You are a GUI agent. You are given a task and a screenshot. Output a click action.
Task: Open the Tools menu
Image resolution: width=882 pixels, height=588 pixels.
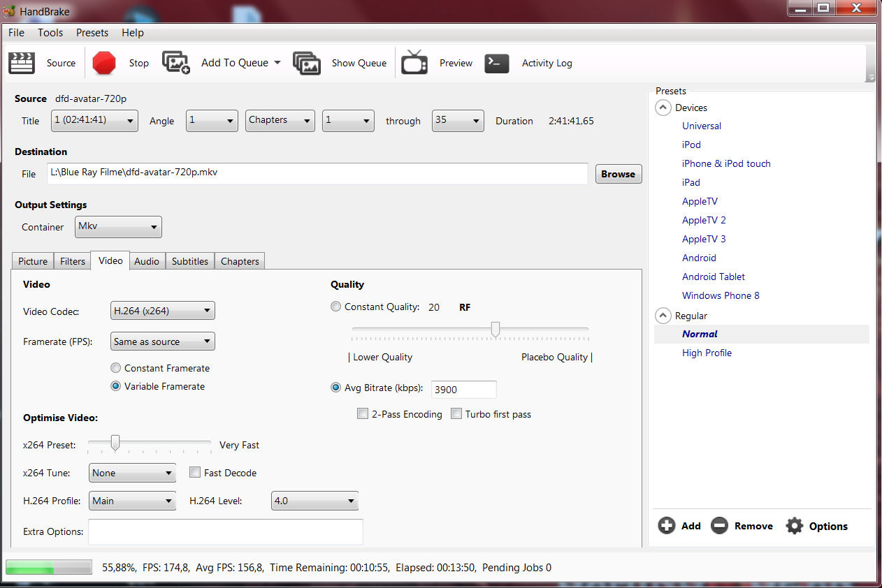tap(50, 33)
